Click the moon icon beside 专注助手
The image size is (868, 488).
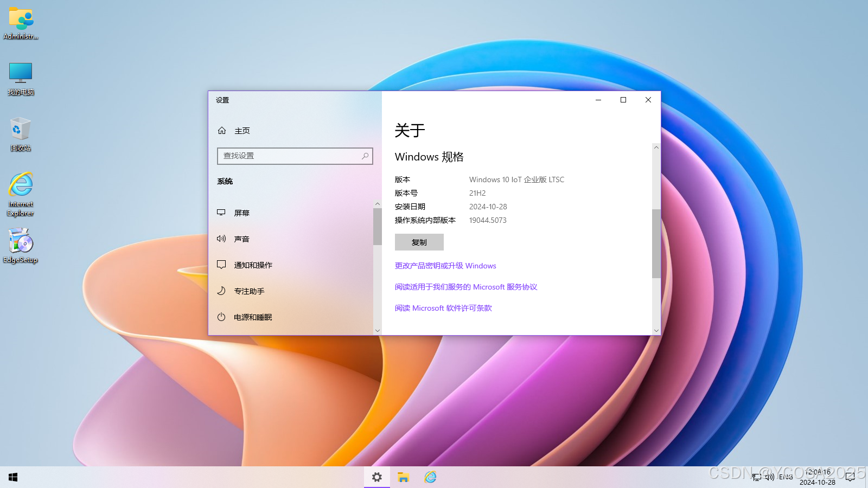(221, 291)
